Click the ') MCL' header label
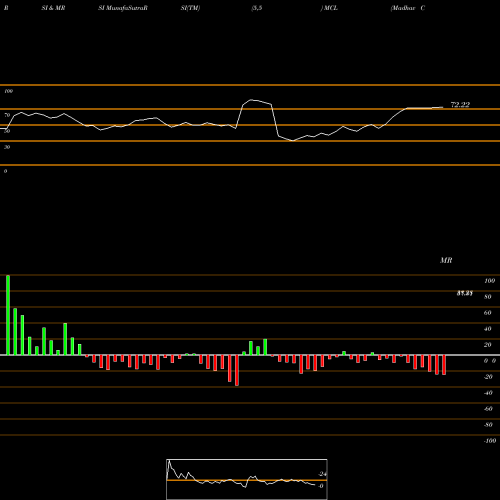500x500 pixels. 329,8
